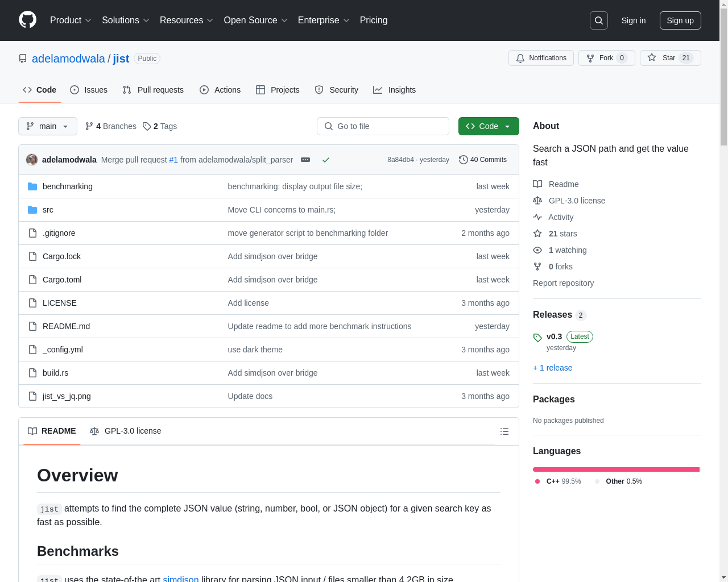Switch to the Pull requests tab

click(153, 90)
